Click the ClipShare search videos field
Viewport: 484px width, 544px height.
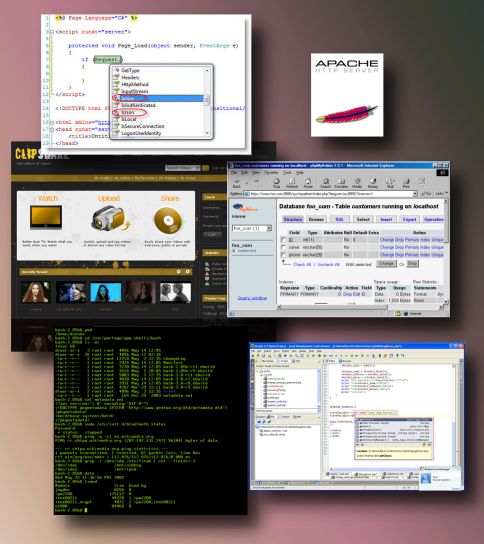click(182, 168)
